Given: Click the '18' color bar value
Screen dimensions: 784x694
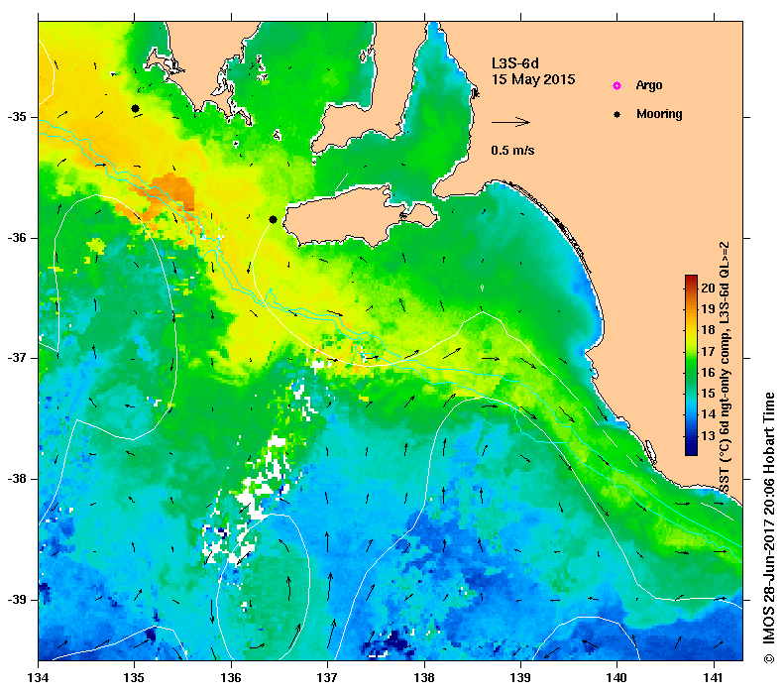Looking at the screenshot, I should click(x=708, y=330).
